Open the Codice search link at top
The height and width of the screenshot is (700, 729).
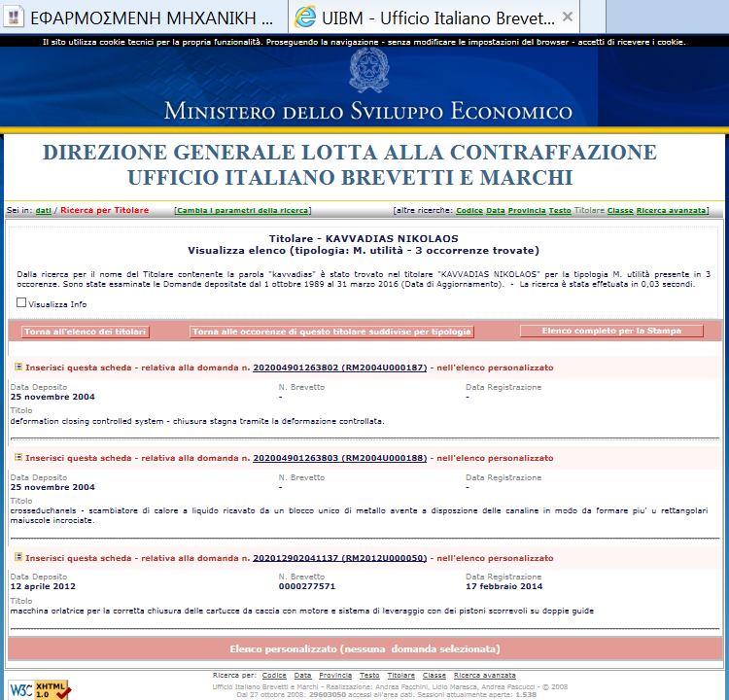pos(469,211)
